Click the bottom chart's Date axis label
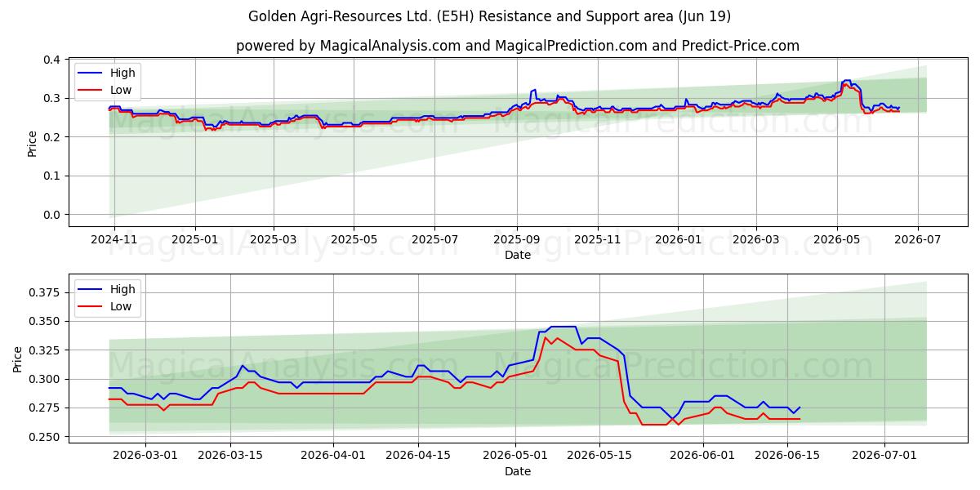Screen dimensions: 980x490 [517, 471]
